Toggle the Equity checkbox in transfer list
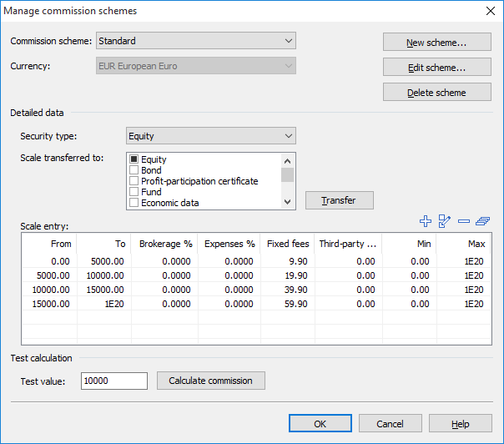The height and width of the screenshot is (444, 504). [134, 159]
